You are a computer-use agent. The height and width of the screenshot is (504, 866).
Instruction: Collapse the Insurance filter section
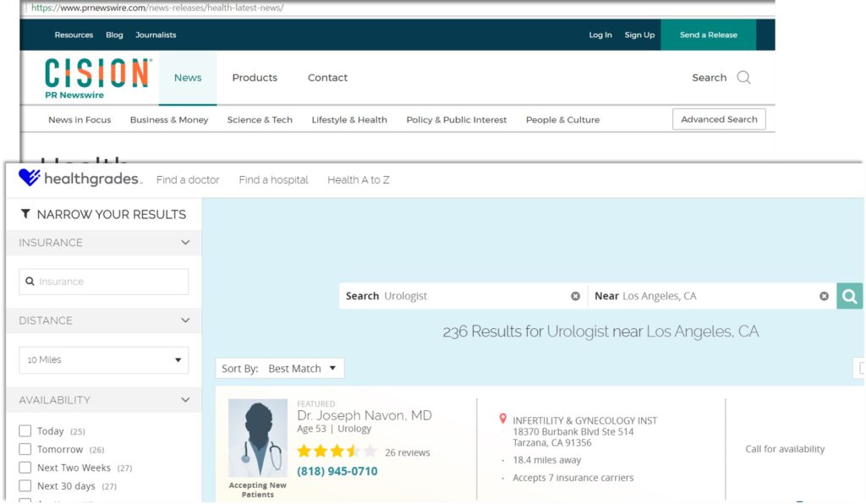coord(185,243)
